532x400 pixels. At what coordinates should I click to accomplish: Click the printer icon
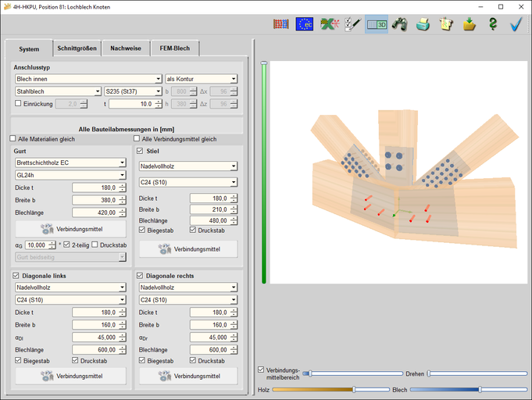click(x=423, y=24)
